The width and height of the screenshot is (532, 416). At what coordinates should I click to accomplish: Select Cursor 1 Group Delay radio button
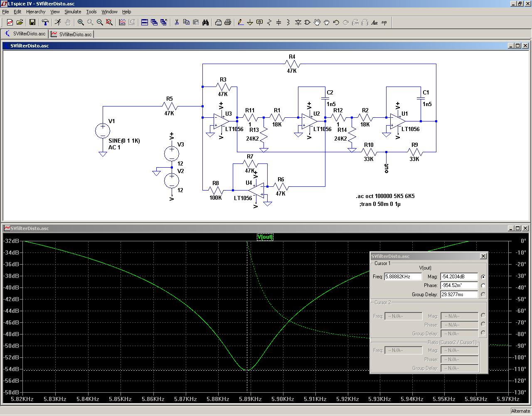[x=483, y=295]
